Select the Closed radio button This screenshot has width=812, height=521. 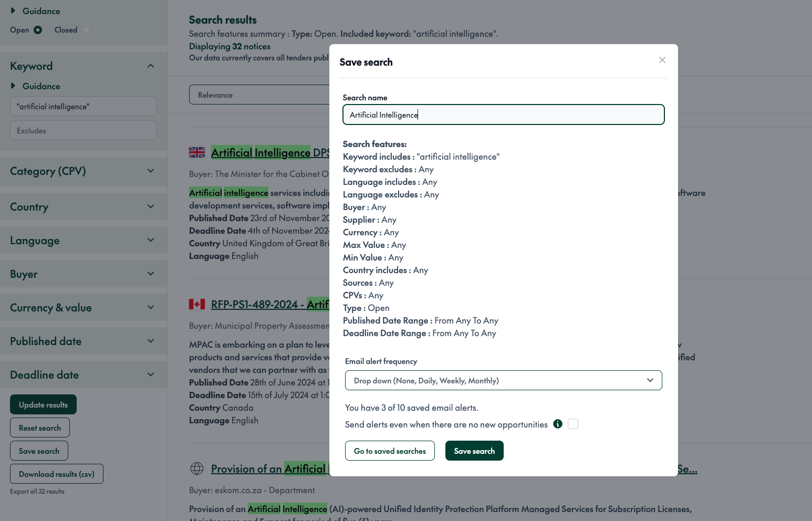[x=86, y=30]
